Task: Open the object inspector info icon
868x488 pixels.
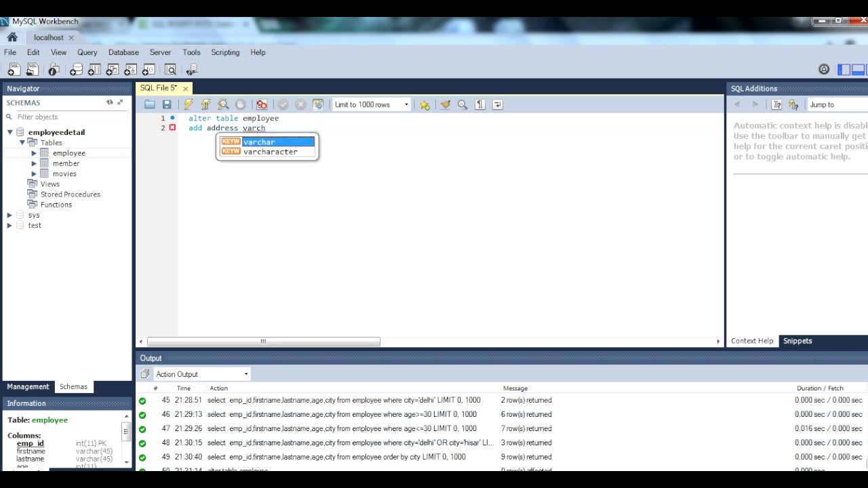Action: [54, 69]
